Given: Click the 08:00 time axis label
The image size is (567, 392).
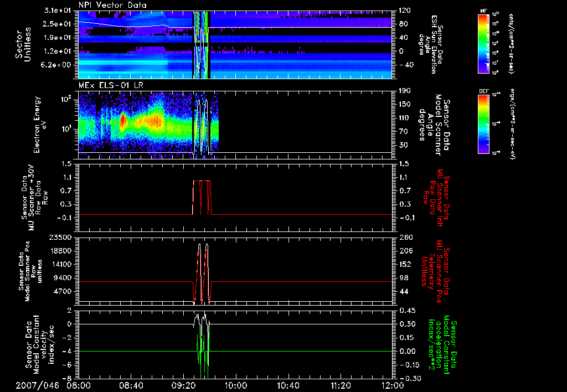Looking at the screenshot, I should [x=79, y=385].
